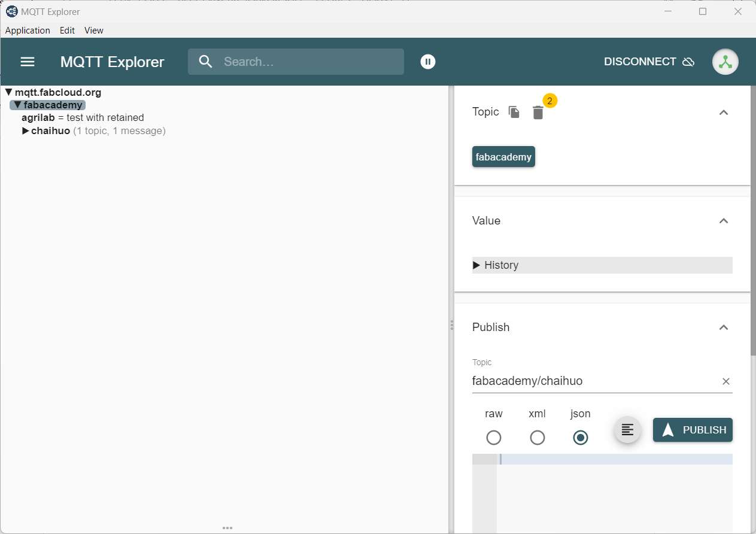
Task: Click the fabacademy topic chip
Action: 503,157
